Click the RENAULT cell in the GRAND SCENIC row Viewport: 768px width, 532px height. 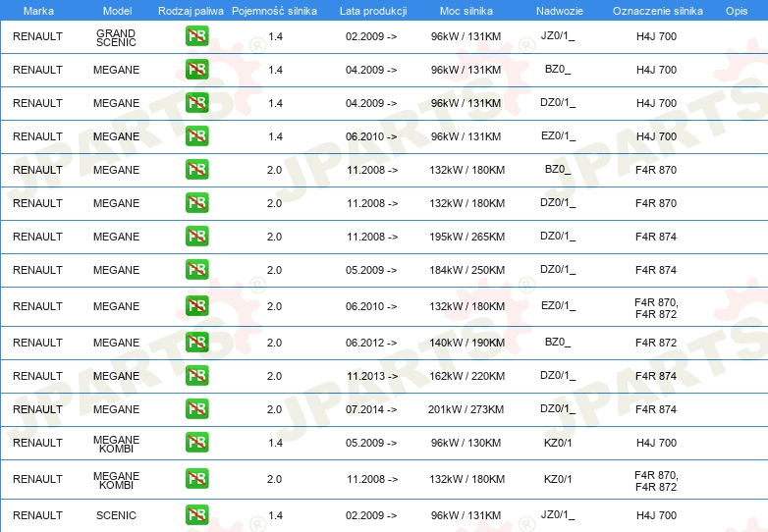click(x=37, y=36)
